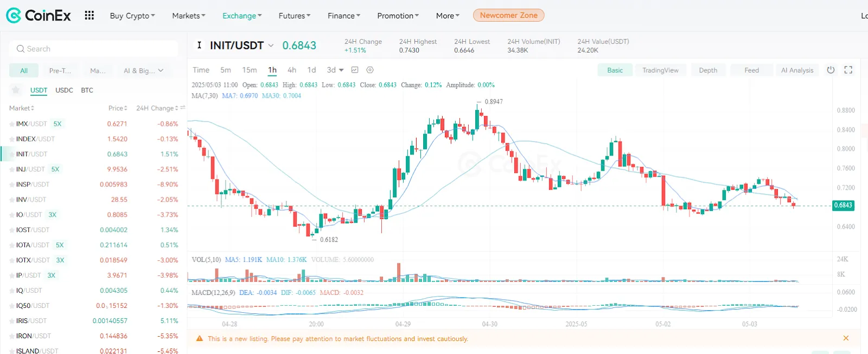Sort the list by 24H Change column
Screen dimensions: 868x354
click(157, 108)
